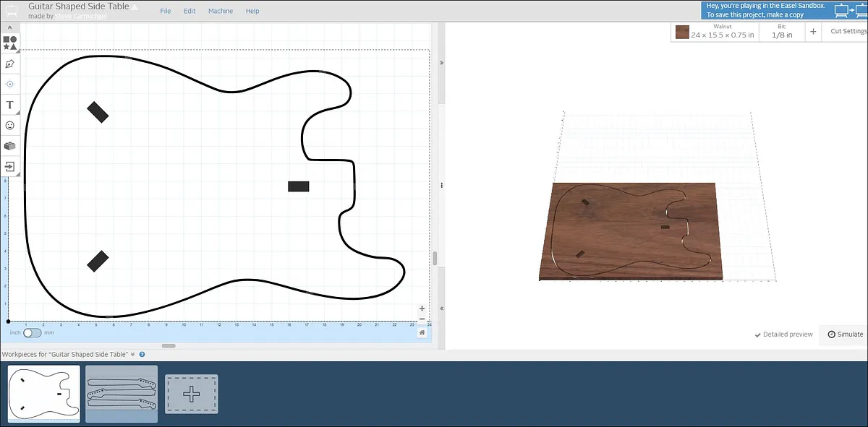The image size is (868, 427).
Task: Open the Shapes tool in the sidebar
Action: pyautogui.click(x=10, y=43)
